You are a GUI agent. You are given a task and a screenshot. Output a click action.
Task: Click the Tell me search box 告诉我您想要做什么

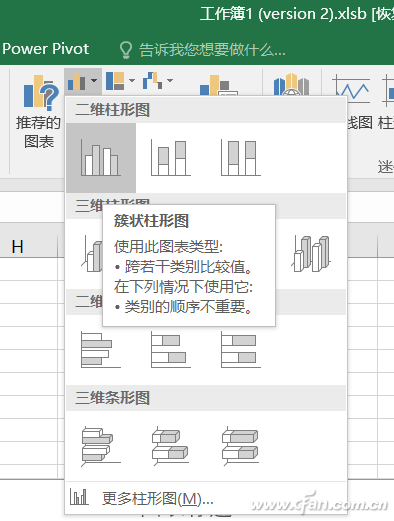(x=212, y=50)
